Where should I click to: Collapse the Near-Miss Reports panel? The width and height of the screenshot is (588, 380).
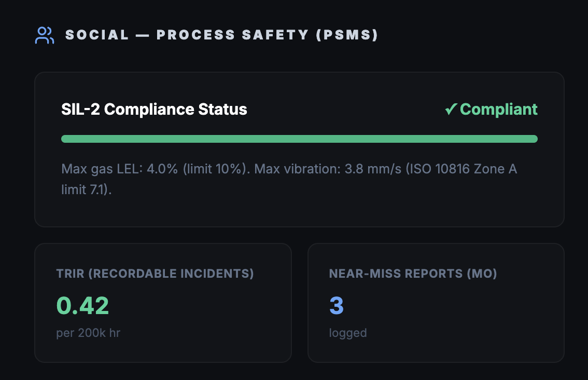click(436, 302)
